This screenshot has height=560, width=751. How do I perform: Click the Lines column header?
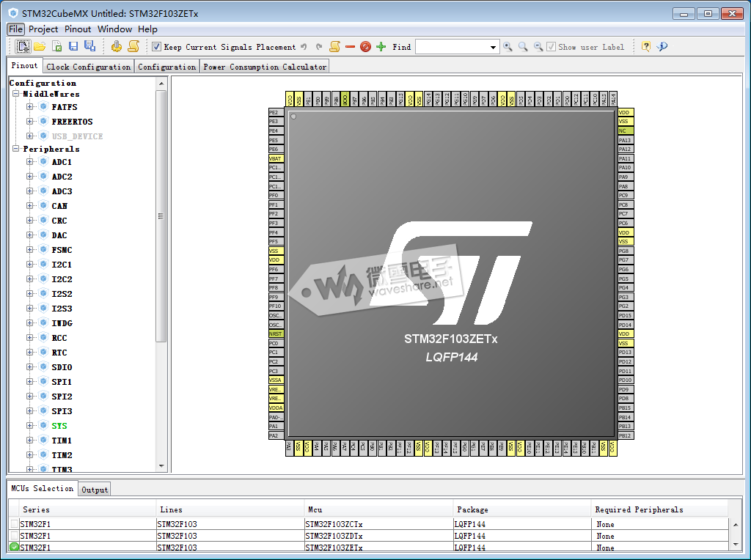click(230, 509)
